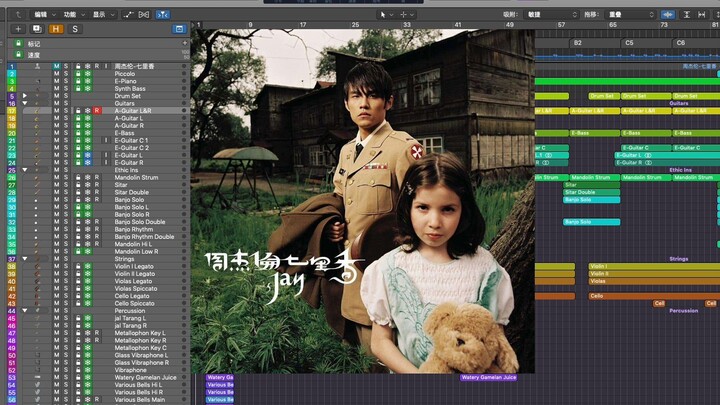Viewport: 720px width, 405px height.
Task: Click the lock icon on 标记 row
Action: (x=18, y=43)
